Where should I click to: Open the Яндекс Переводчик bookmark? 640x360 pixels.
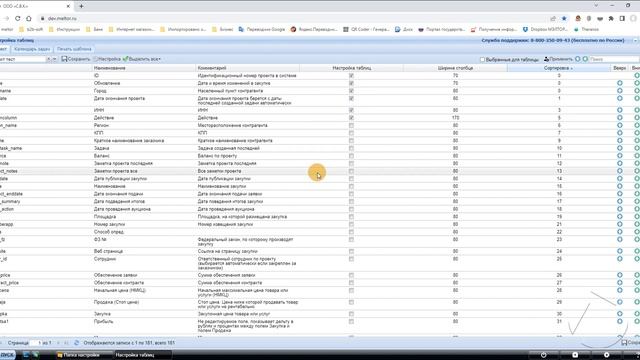click(314, 29)
